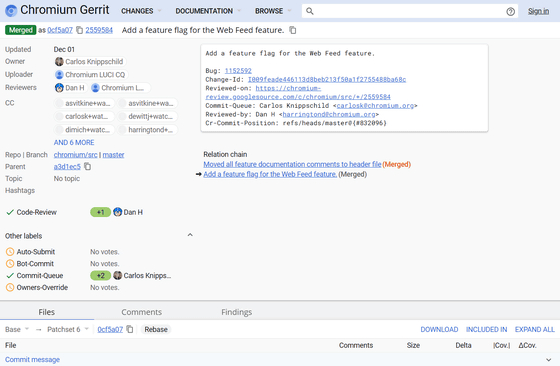Click the Rebase button
Screen dimensions: 560x366
(156, 329)
